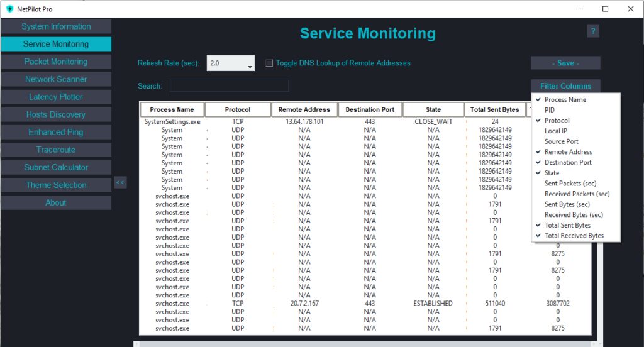Select Service Monitoring in sidebar

coord(56,44)
